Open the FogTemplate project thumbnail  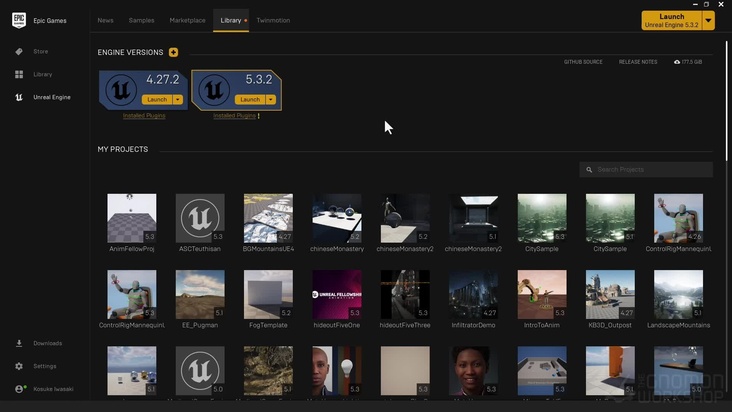(268, 294)
